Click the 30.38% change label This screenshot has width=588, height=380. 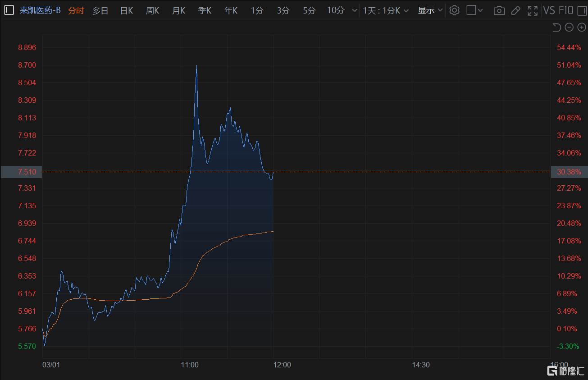point(569,172)
